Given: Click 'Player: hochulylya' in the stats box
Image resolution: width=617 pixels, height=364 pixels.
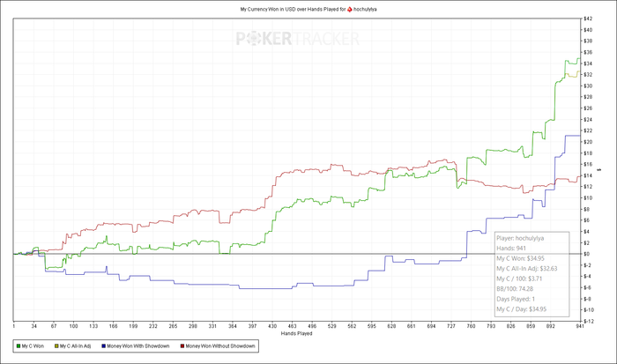Looking at the screenshot, I should tap(520, 238).
